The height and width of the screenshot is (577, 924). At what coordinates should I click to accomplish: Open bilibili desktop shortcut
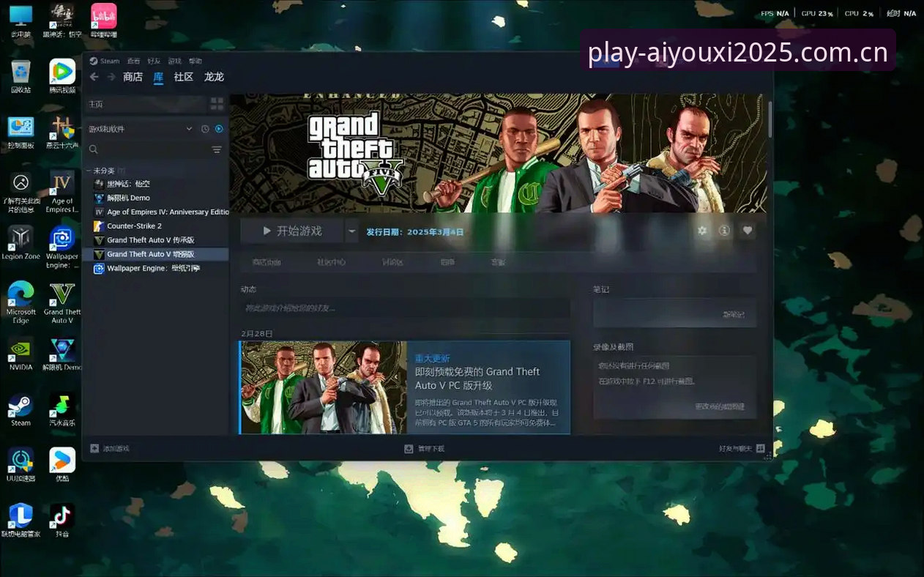coord(104,22)
